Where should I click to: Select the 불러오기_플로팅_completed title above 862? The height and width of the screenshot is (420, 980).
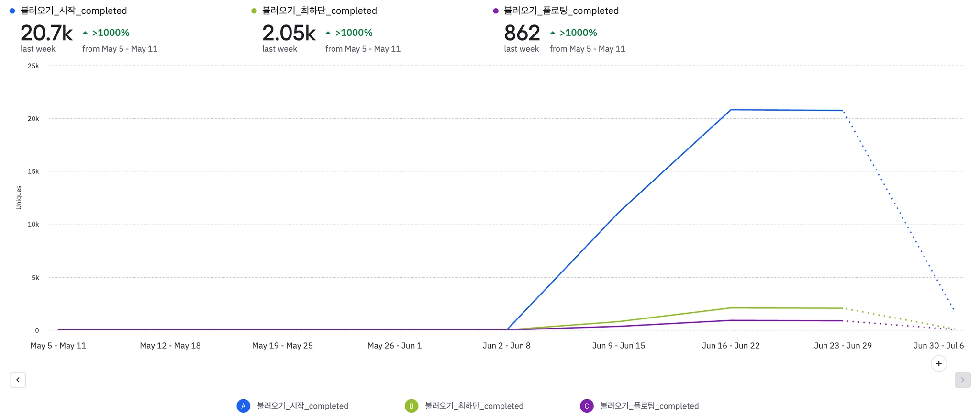coord(561,11)
